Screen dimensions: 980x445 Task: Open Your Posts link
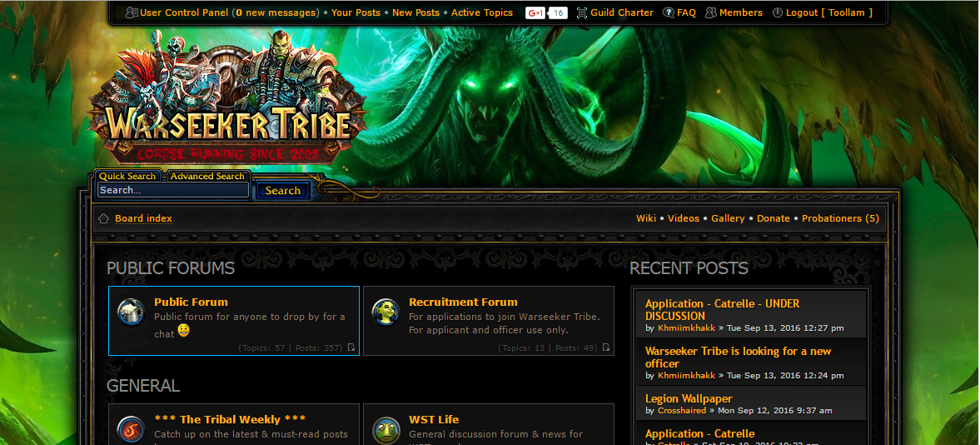pyautogui.click(x=356, y=12)
